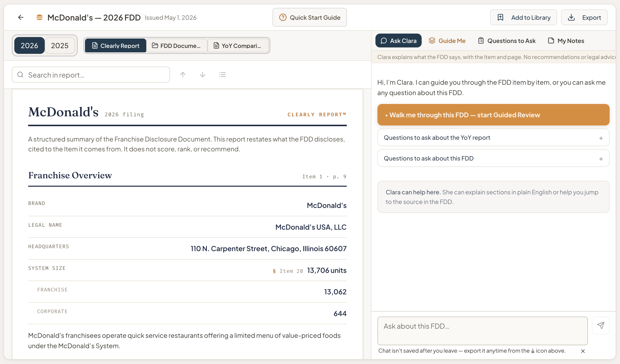Select the Ask Clara tab
This screenshot has width=620, height=364.
[398, 40]
